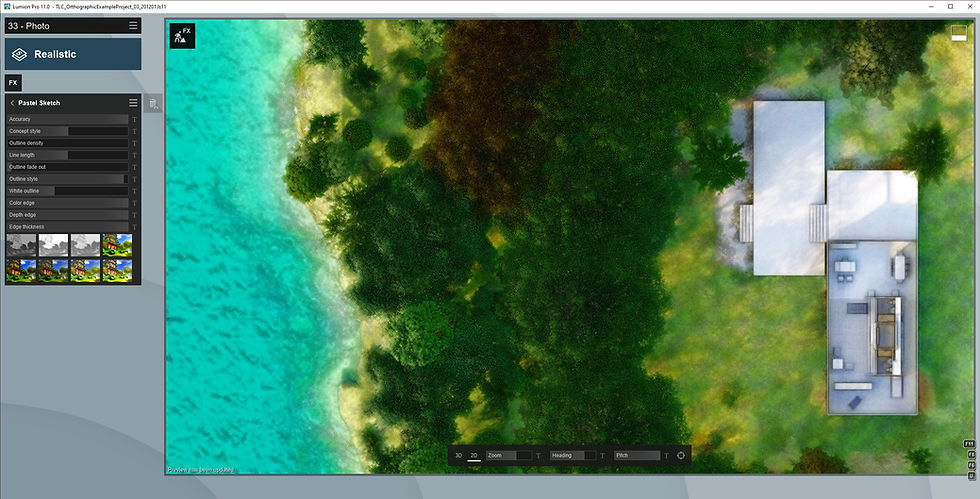Select the third preset thumbnail in bottom row

click(86, 270)
